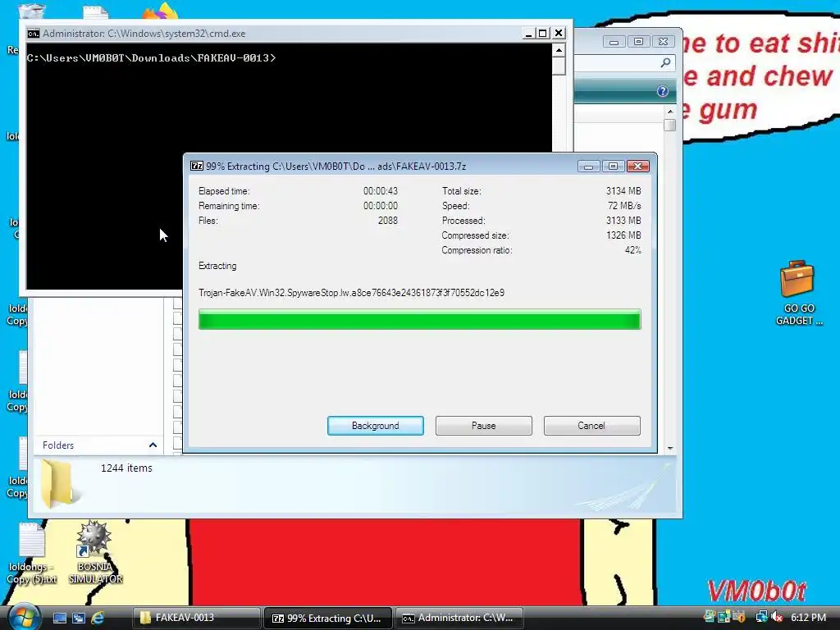Close the cmd.exe window
Viewport: 840px width, 630px height.
pos(559,33)
